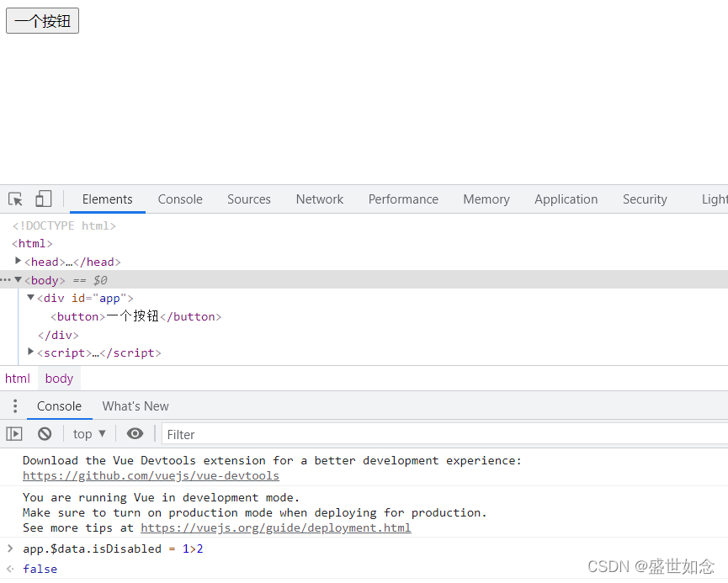Expand the script element node
This screenshot has height=583, width=728.
(30, 352)
